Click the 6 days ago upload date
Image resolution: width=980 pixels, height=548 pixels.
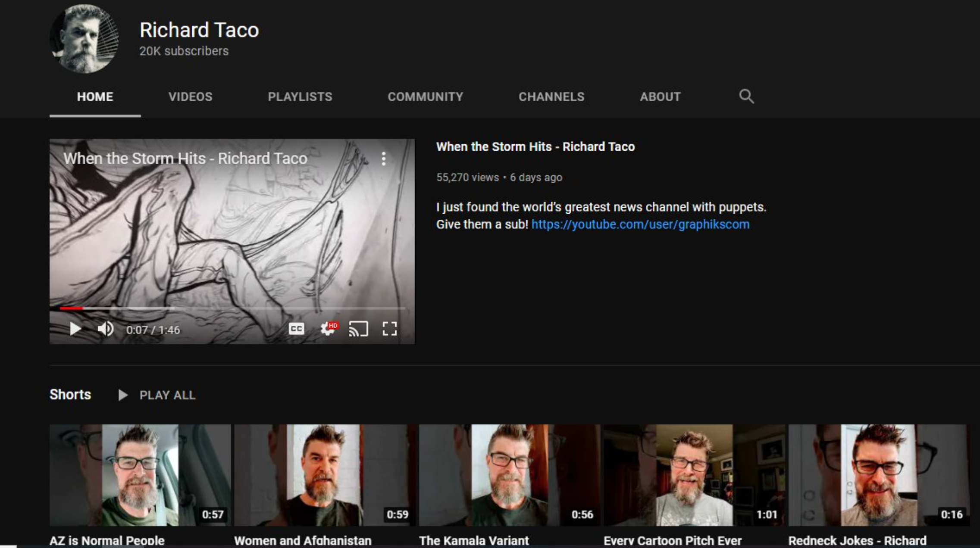[x=536, y=177]
